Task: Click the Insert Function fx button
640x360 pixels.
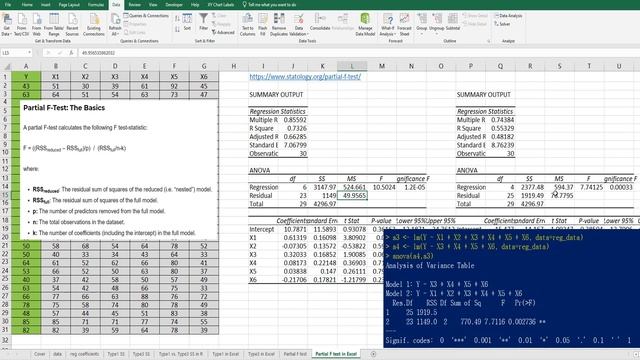Action: [x=71, y=53]
